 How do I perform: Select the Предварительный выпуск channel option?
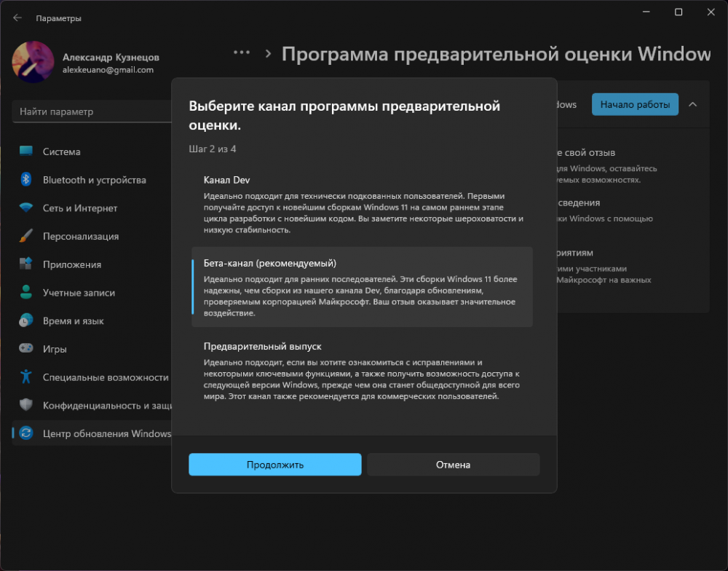[362, 371]
